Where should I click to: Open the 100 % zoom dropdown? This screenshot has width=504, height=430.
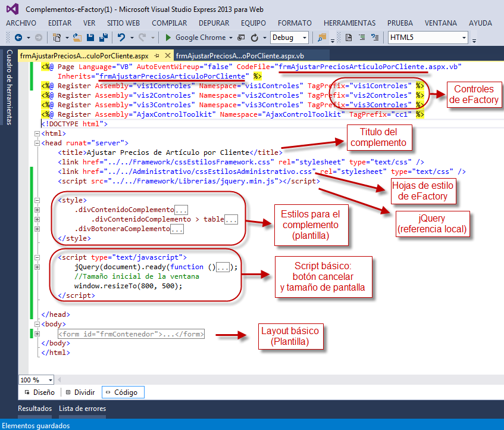tap(51, 380)
